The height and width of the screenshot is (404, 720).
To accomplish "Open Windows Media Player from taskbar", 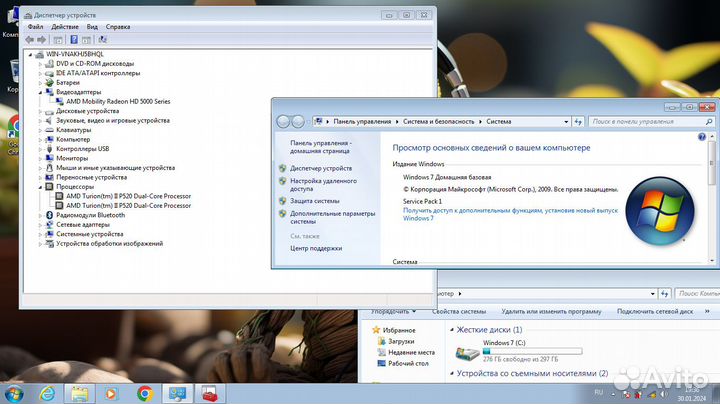I will [x=111, y=393].
